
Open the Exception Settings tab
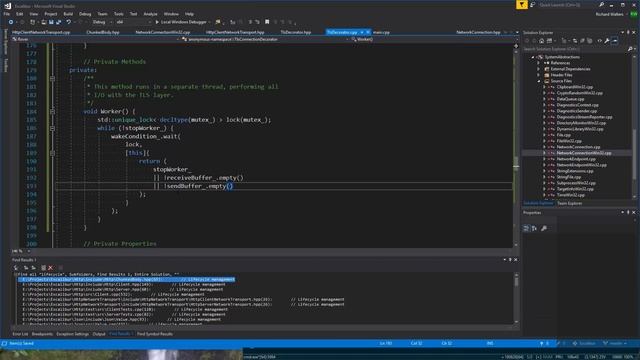(72, 334)
